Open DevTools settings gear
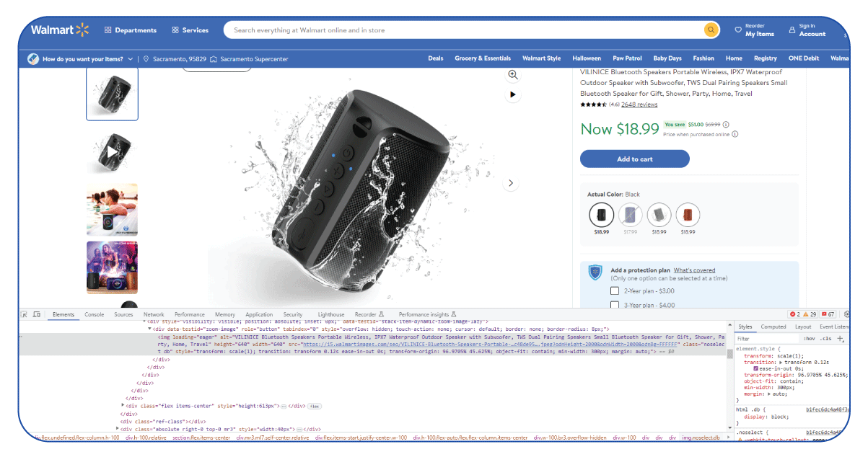This screenshot has height=457, width=868. [x=847, y=315]
